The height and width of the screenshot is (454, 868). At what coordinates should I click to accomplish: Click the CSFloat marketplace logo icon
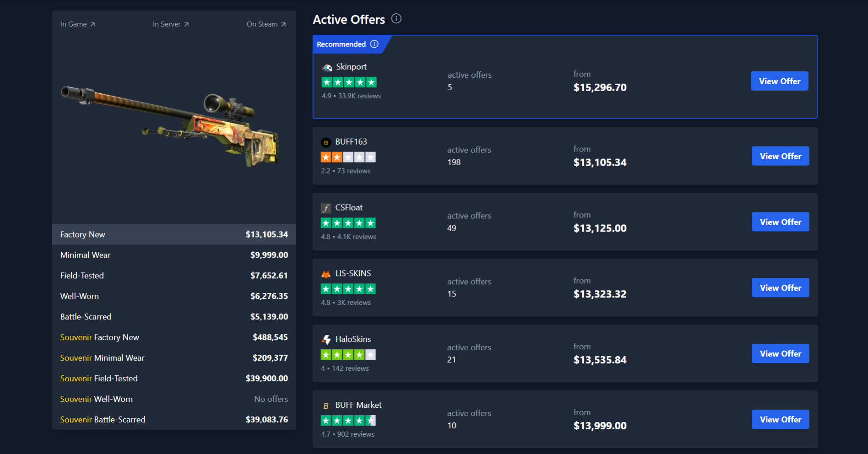[x=326, y=208]
